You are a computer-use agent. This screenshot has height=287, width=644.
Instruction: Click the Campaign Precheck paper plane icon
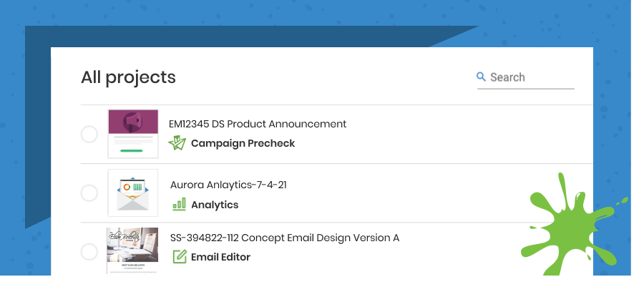pyautogui.click(x=177, y=143)
